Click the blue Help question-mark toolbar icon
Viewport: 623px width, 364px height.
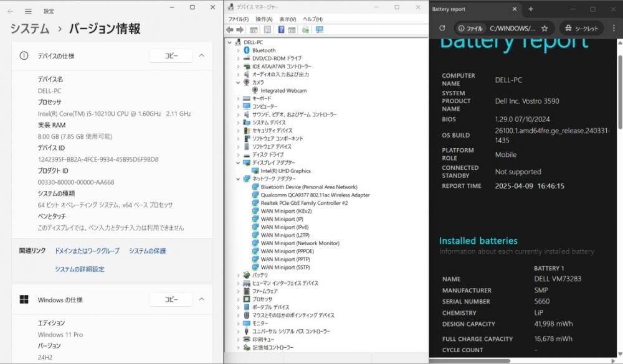[x=281, y=30]
